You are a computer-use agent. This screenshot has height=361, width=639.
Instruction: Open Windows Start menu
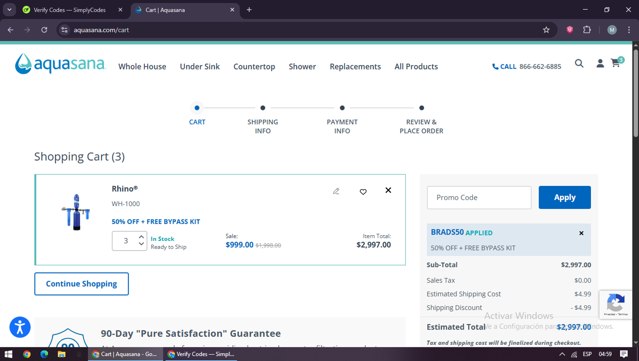(x=8, y=354)
